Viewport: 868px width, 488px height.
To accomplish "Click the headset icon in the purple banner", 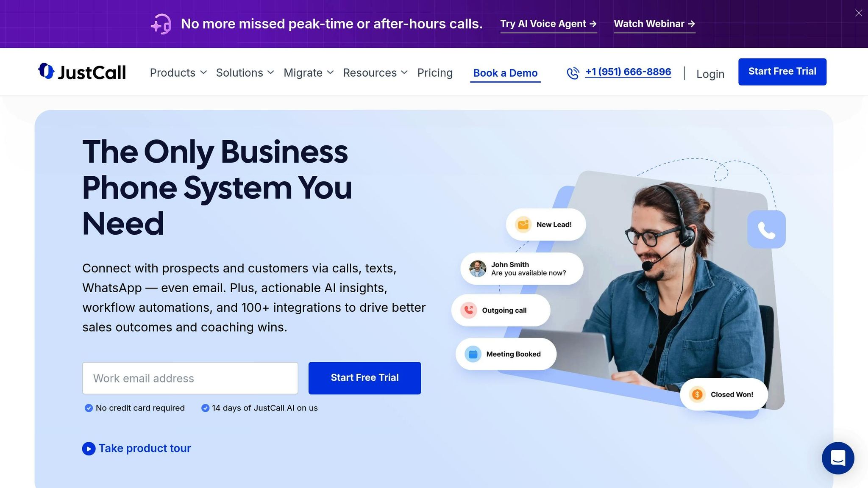I will tap(161, 24).
